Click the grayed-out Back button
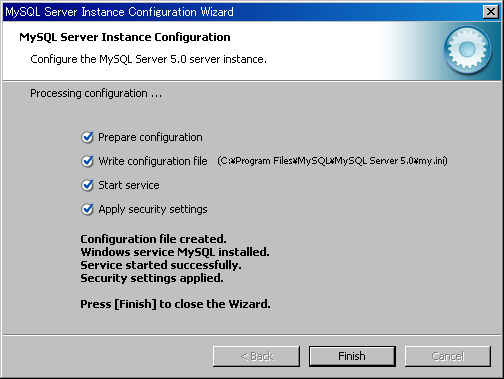 pyautogui.click(x=256, y=356)
